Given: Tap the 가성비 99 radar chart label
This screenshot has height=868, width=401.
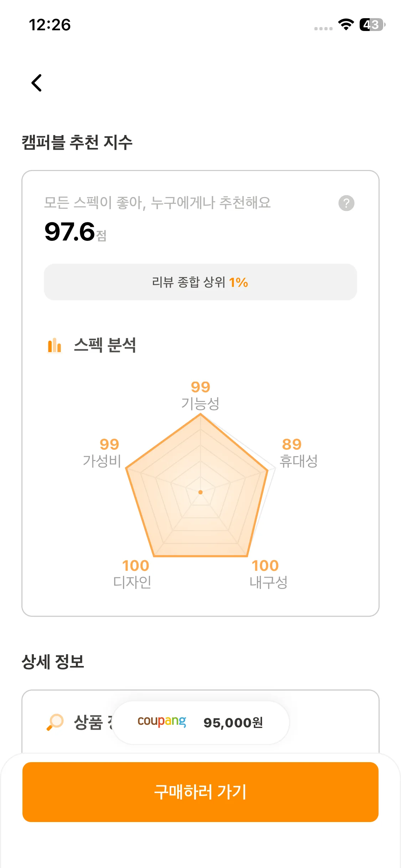Looking at the screenshot, I should (103, 453).
